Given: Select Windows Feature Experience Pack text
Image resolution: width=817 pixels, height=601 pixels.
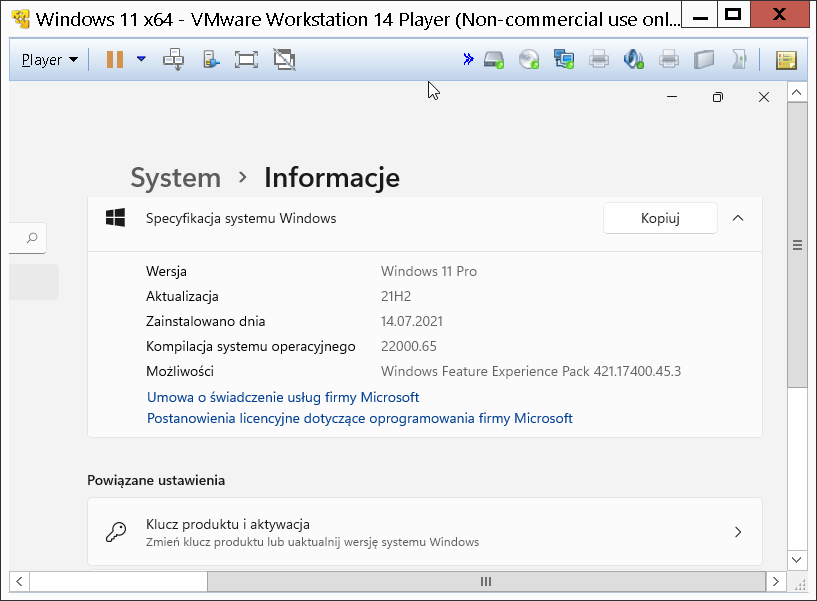Looking at the screenshot, I should click(531, 371).
